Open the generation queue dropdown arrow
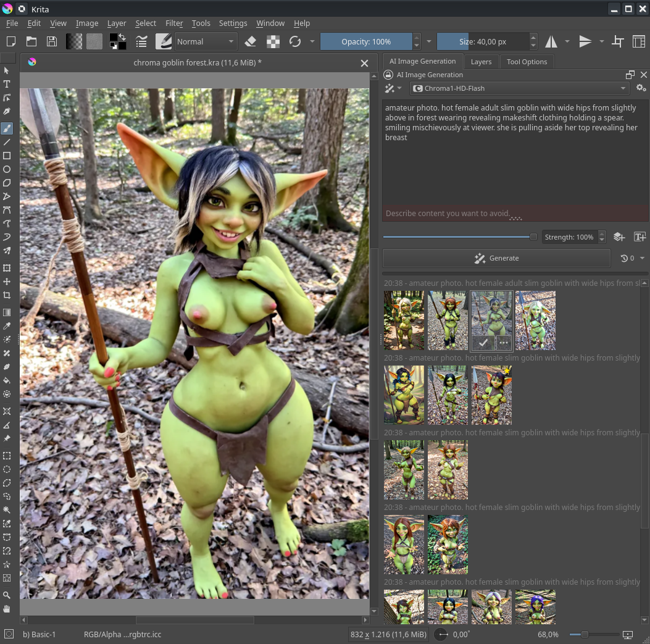The height and width of the screenshot is (644, 650). click(x=642, y=258)
